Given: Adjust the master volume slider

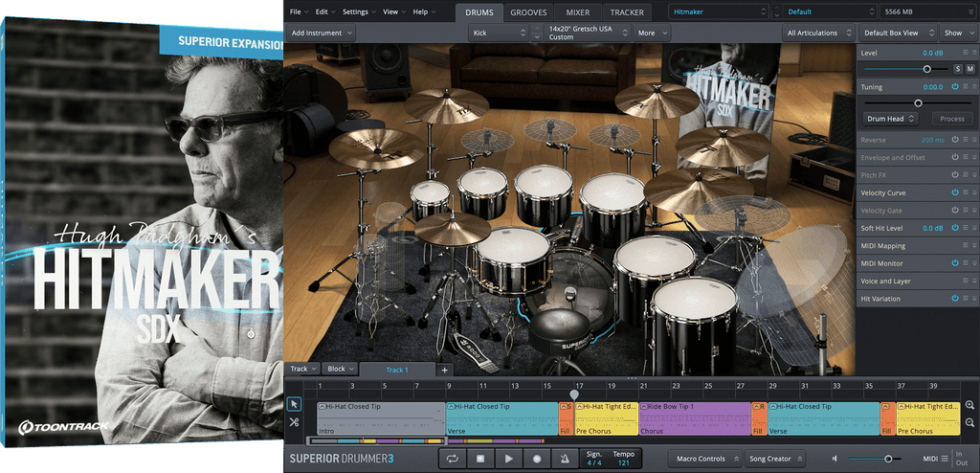Looking at the screenshot, I should pos(888,459).
